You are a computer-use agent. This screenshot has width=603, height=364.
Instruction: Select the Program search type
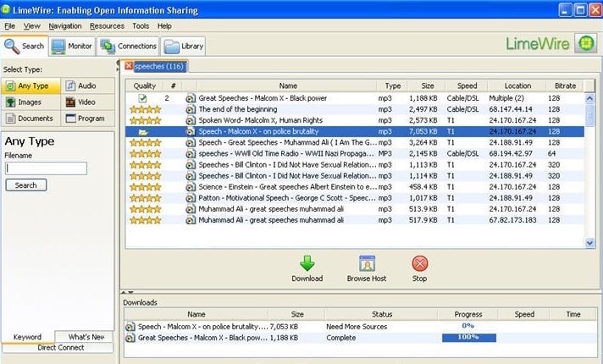click(x=88, y=119)
